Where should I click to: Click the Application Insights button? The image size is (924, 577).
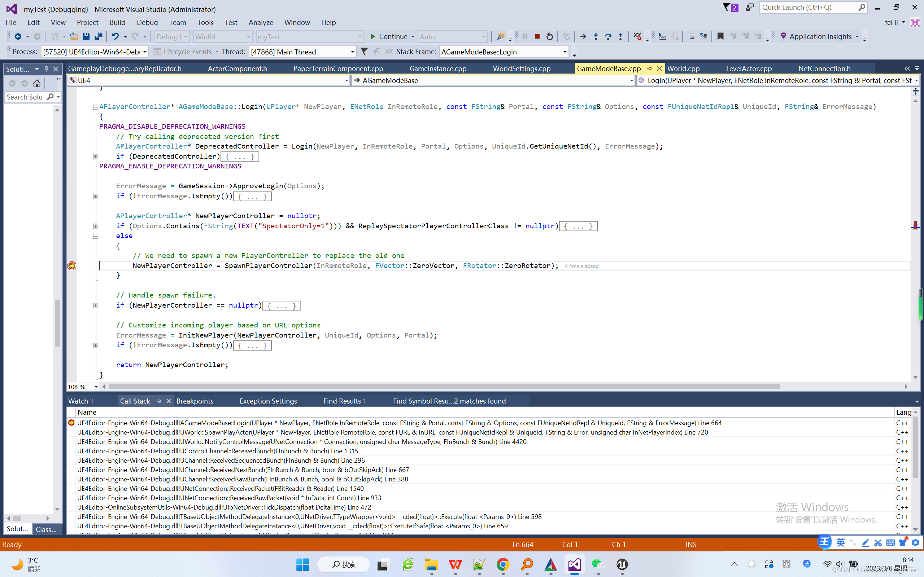[x=820, y=37]
